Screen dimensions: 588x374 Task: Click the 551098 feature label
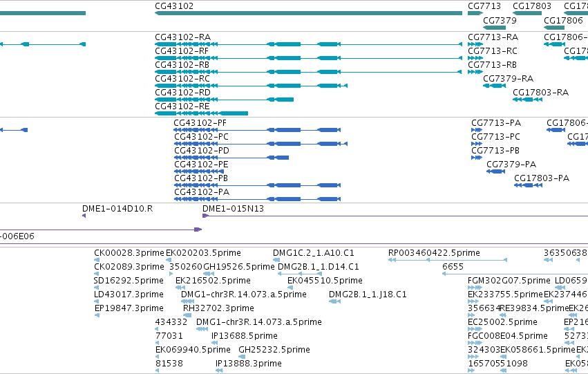click(514, 364)
